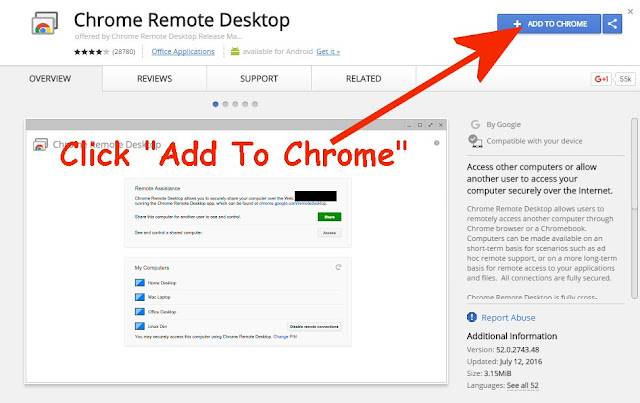Click the G+1 button
Viewport: 640px width, 403px height.
point(601,79)
